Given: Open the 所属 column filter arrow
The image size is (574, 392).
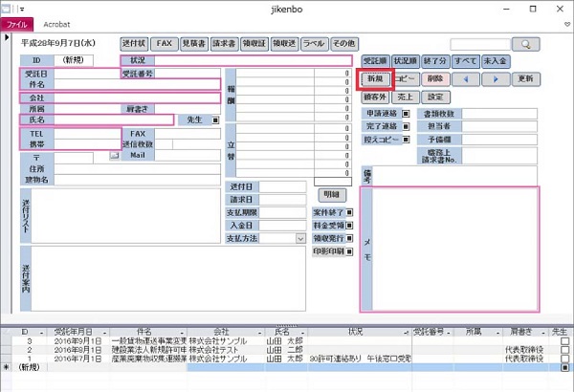Looking at the screenshot, I should click(497, 333).
